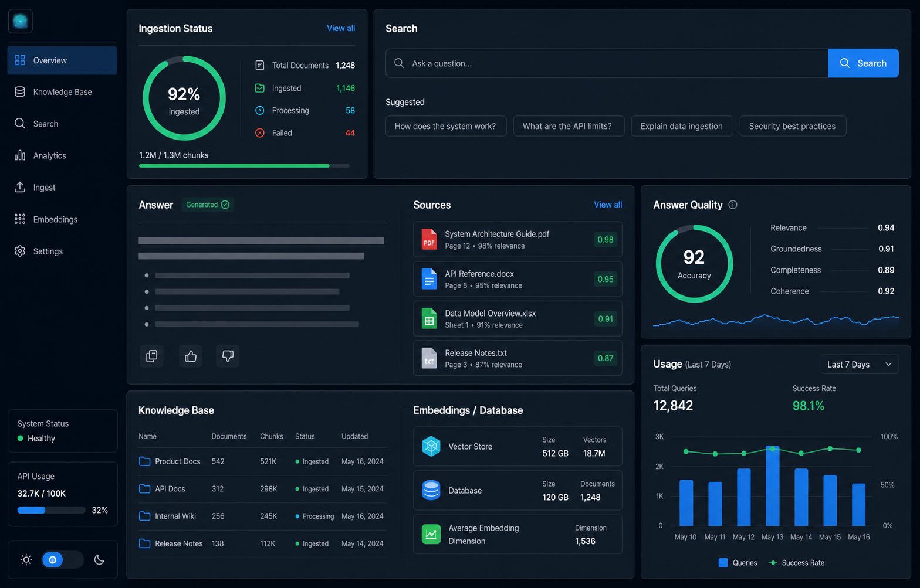Click the Failed error icon
Screen dimensions: 920x588
click(260, 133)
